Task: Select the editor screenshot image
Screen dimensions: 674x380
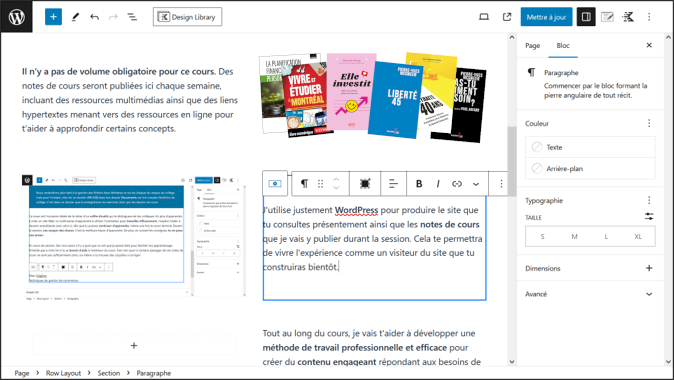Action: 134,237
